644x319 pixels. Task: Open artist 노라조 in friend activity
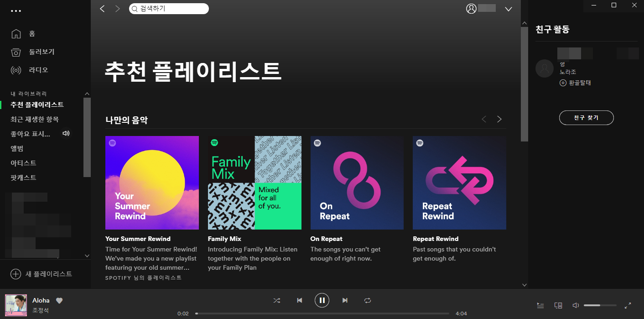[568, 72]
